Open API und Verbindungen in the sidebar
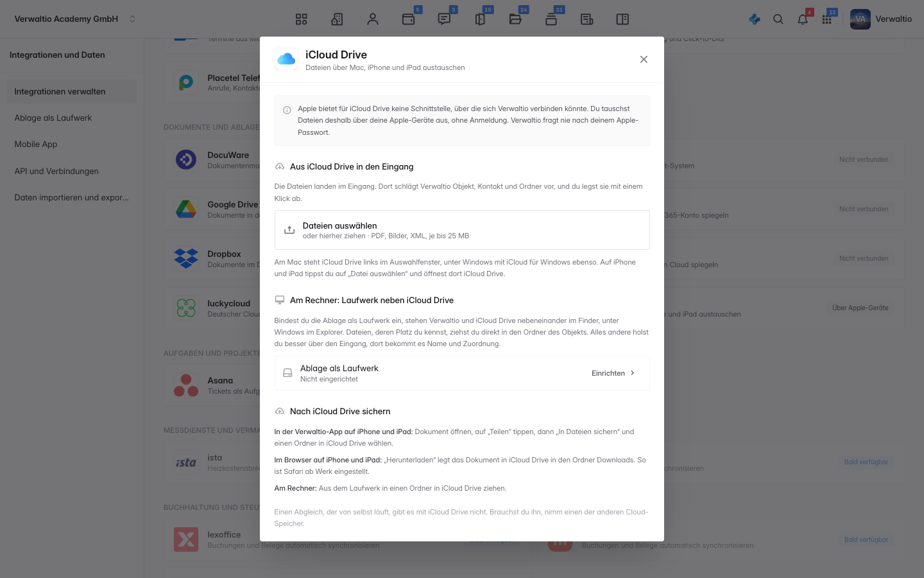This screenshot has width=924, height=578. click(x=72, y=171)
